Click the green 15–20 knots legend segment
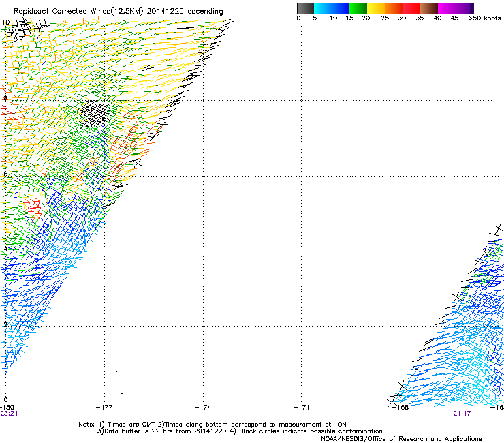 click(x=358, y=8)
